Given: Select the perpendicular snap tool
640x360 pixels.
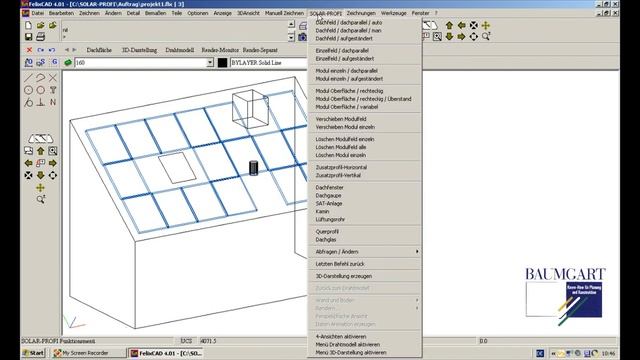Looking at the screenshot, I should pos(40,102).
